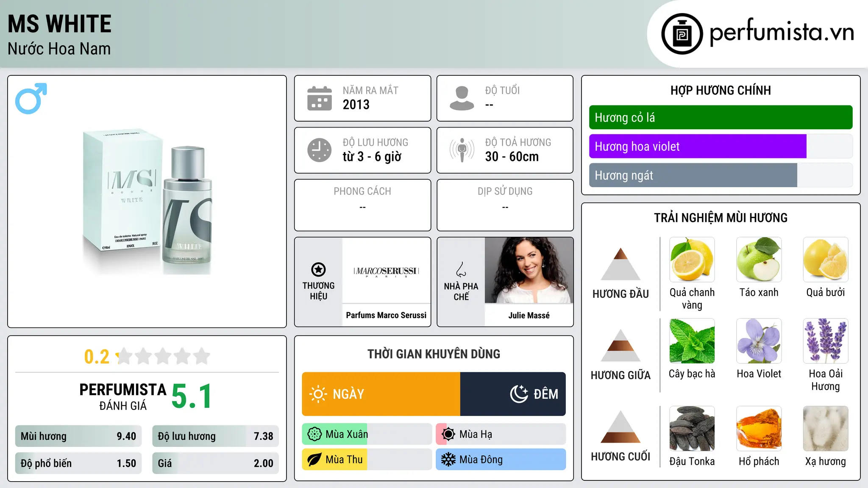868x488 pixels.
Task: Click the Hương cuối pyramid icon
Action: tap(620, 427)
